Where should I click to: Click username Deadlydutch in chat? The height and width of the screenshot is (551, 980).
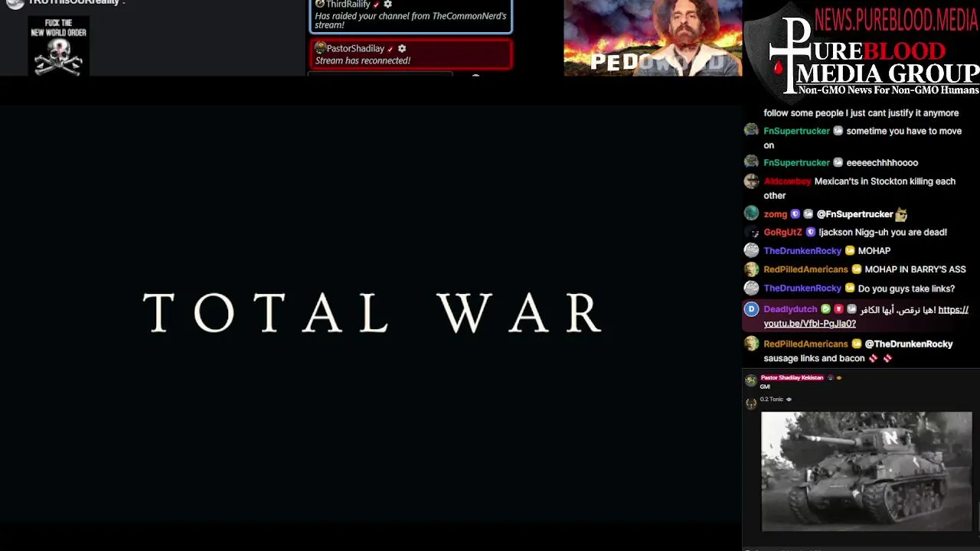pos(790,309)
